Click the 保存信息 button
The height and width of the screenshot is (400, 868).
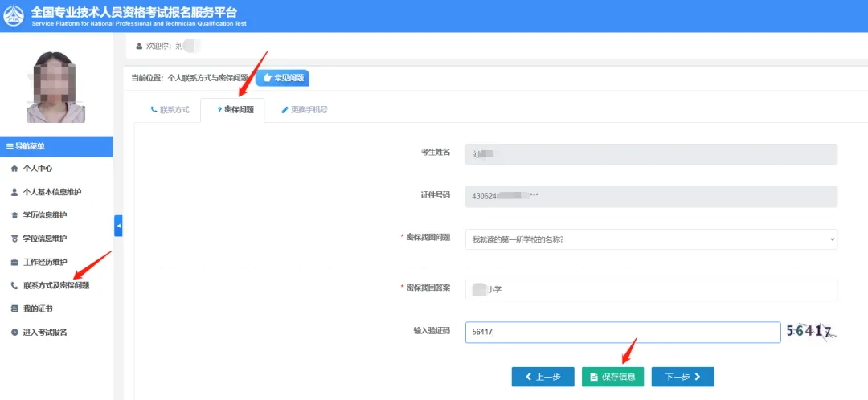(x=612, y=377)
